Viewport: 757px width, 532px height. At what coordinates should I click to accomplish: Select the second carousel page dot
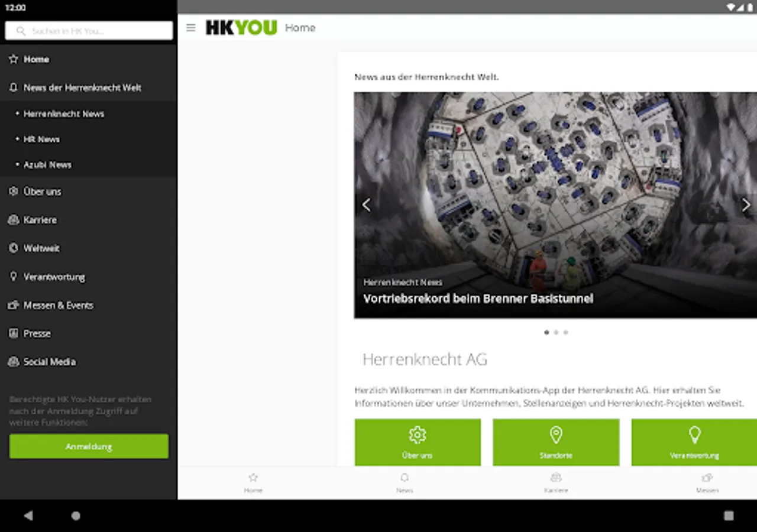[556, 332]
